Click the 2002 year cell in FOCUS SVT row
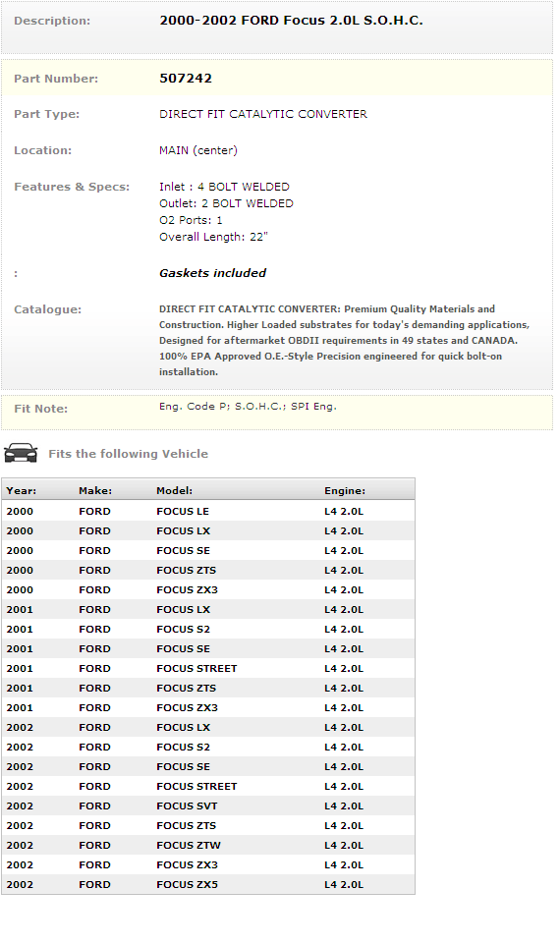 20,806
